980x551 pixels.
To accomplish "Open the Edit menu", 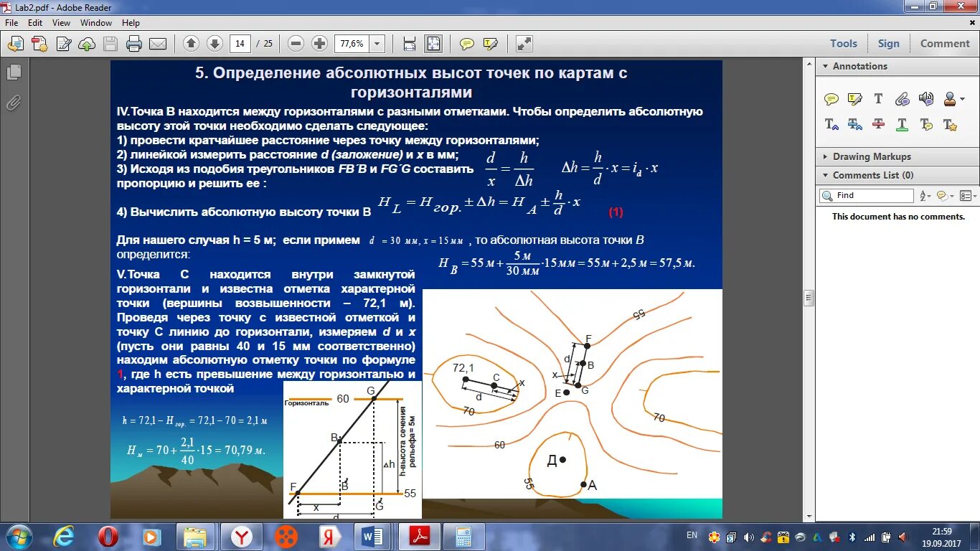I will 35,23.
